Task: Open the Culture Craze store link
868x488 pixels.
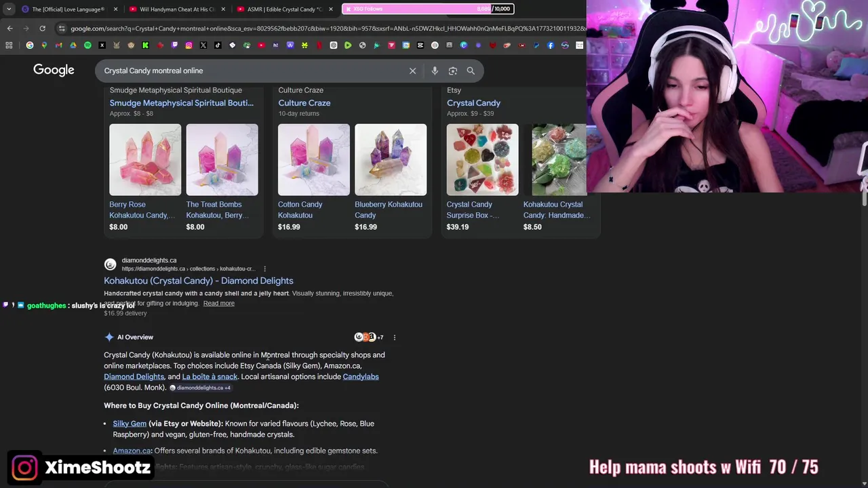Action: tap(304, 103)
